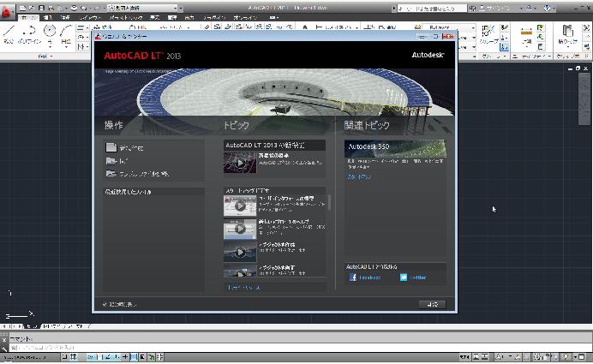The image size is (593, 364).
Task: Click the Paste clipboard icon in the ribbon
Action: coord(567,33)
